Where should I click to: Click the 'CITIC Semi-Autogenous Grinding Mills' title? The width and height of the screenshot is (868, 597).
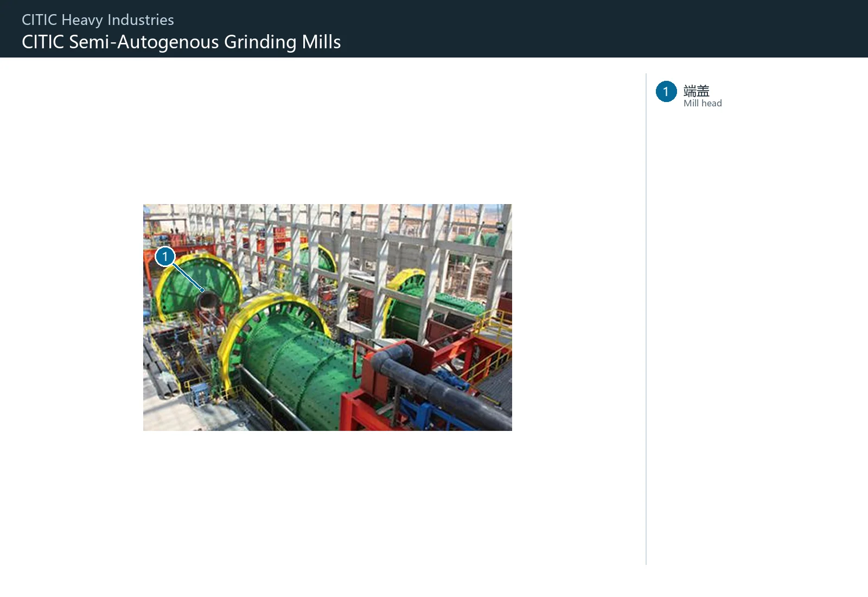[181, 42]
